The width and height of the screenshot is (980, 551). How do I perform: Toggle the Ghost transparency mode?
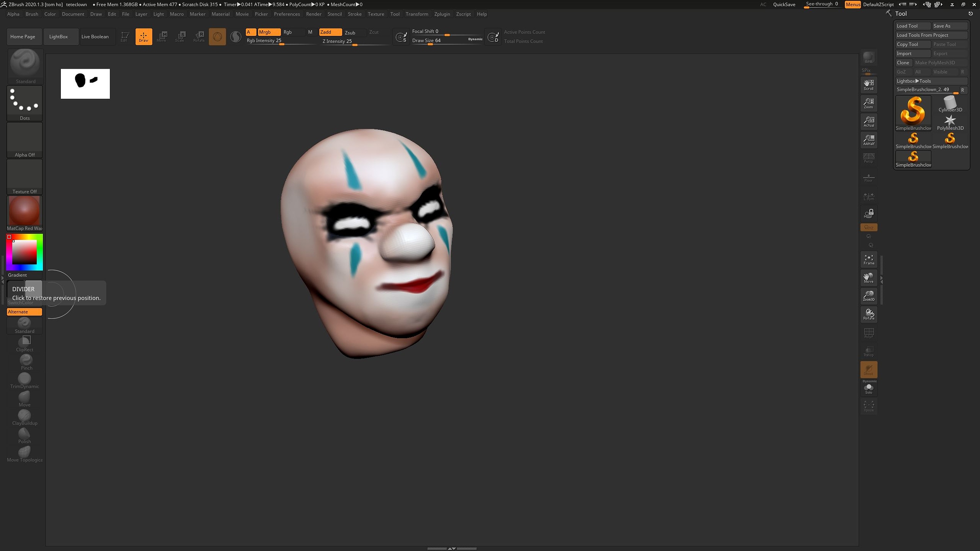pos(869,370)
